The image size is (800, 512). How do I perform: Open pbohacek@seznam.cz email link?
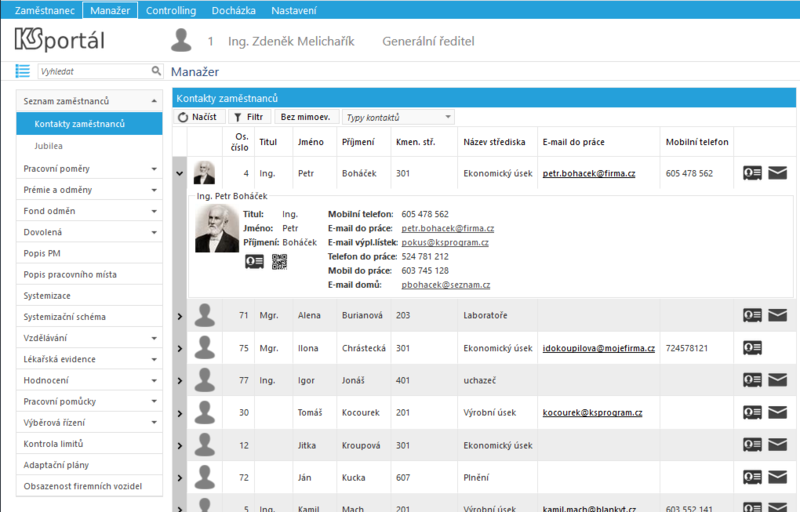click(x=445, y=285)
